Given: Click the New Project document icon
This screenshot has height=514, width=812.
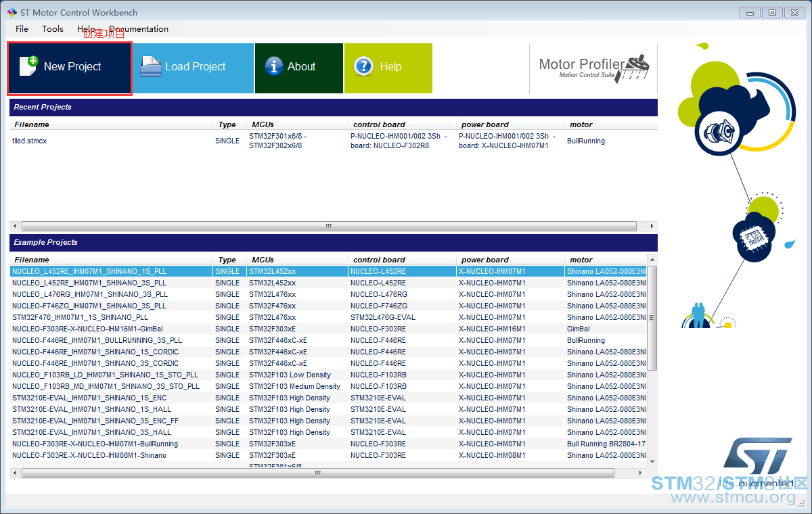Looking at the screenshot, I should point(28,66).
